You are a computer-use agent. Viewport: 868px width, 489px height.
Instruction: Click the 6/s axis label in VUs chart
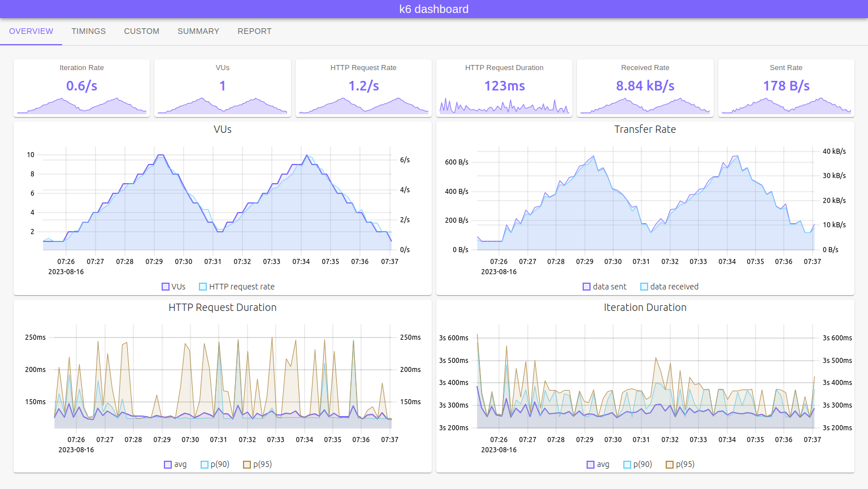[405, 160]
